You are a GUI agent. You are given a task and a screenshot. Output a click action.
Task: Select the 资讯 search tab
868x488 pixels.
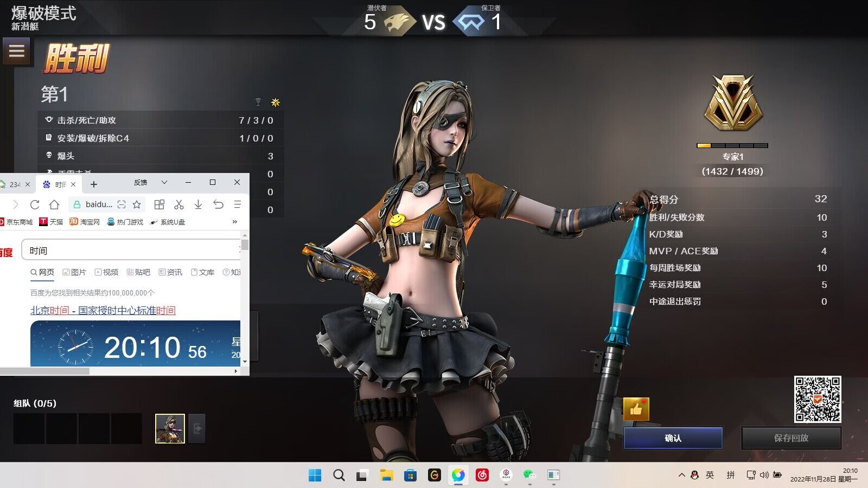pos(170,272)
